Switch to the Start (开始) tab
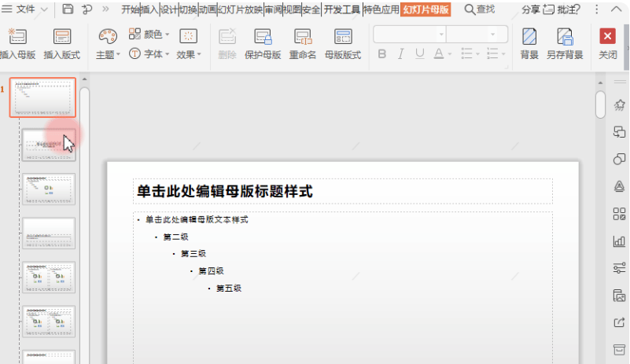630x364 pixels. [131, 9]
